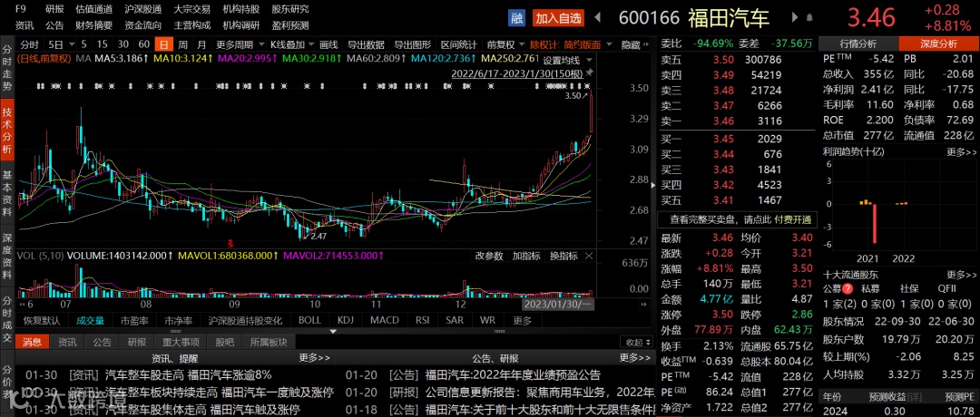
Task: Select the 周 weekly period
Action: pyautogui.click(x=182, y=45)
